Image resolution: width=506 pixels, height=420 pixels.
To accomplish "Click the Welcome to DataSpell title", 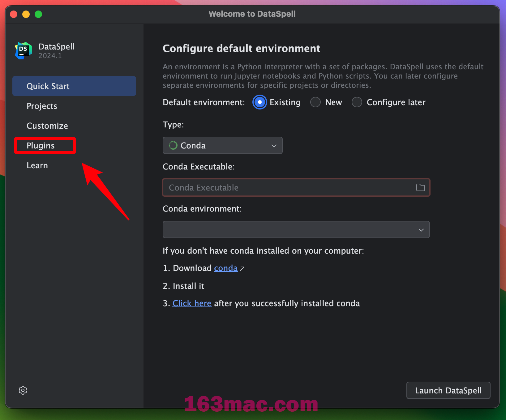I will pos(252,14).
